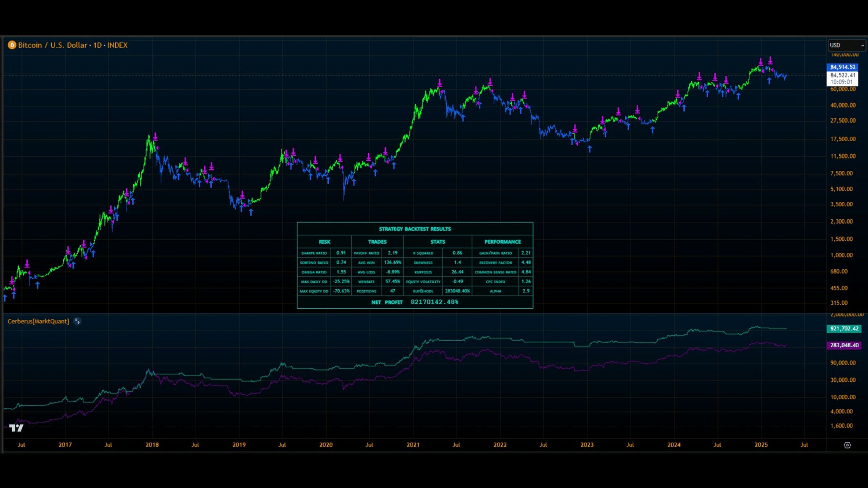Click the CPC Index value 1.26
Screen dimensions: 868x488
526,281
